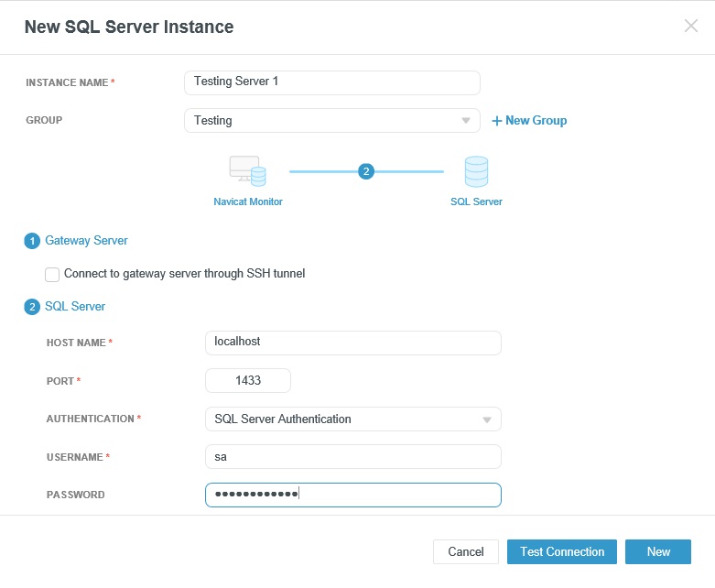This screenshot has width=715, height=588.
Task: Click the step 2 circle on connection line
Action: coord(365,171)
